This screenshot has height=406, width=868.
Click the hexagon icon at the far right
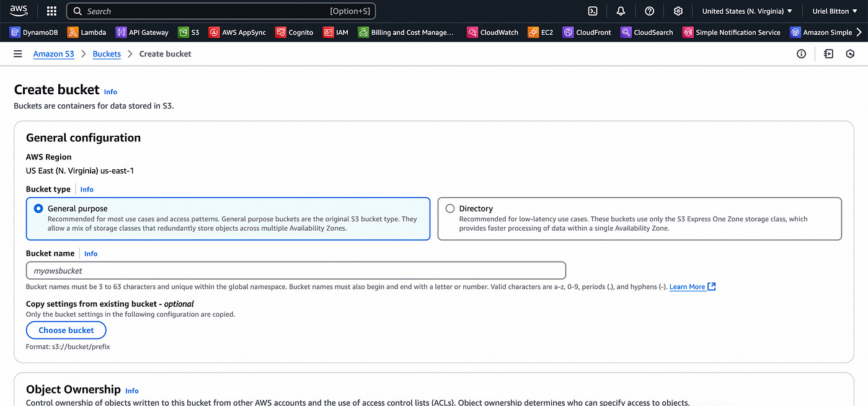tap(851, 54)
